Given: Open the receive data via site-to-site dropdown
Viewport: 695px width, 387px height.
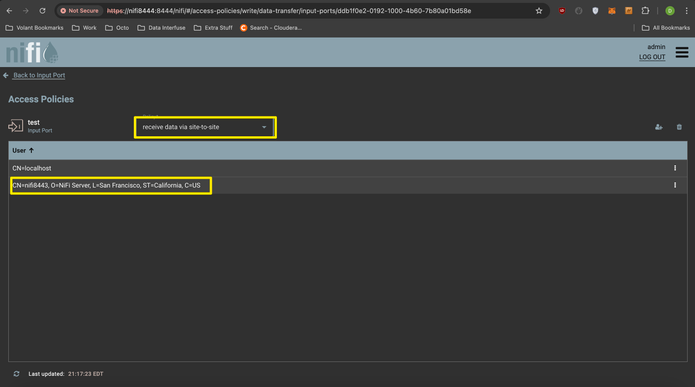Looking at the screenshot, I should click(205, 127).
